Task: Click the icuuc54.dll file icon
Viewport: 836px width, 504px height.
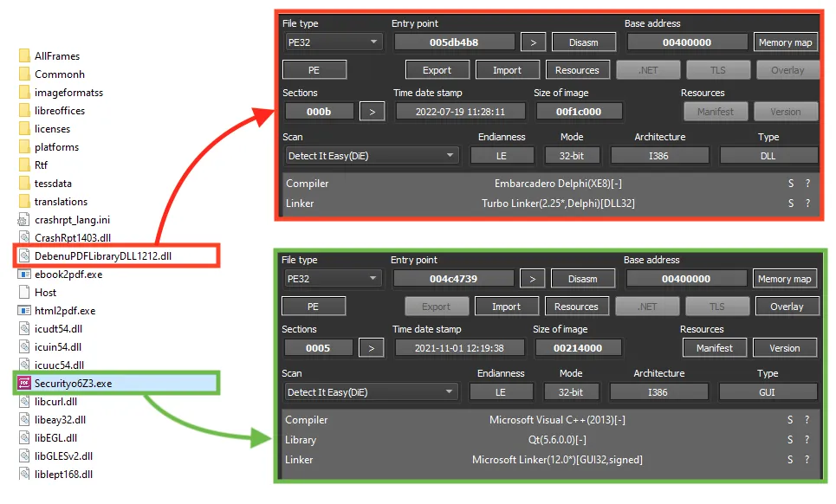Action: pyautogui.click(x=24, y=365)
